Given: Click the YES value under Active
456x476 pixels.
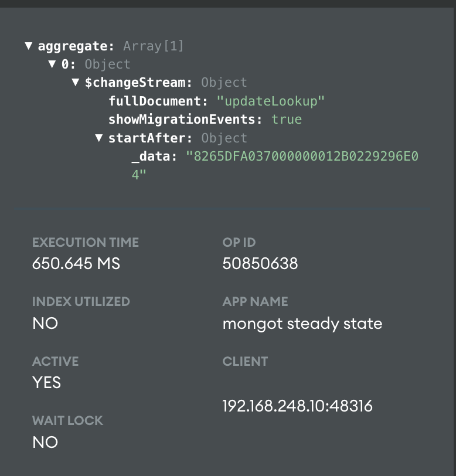Looking at the screenshot, I should pos(47,383).
